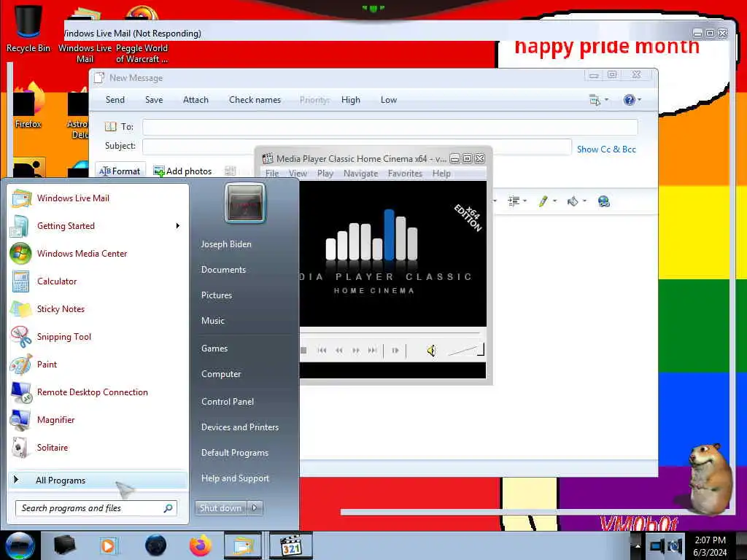Expand All Programs list
747x560 pixels.
[x=98, y=480]
